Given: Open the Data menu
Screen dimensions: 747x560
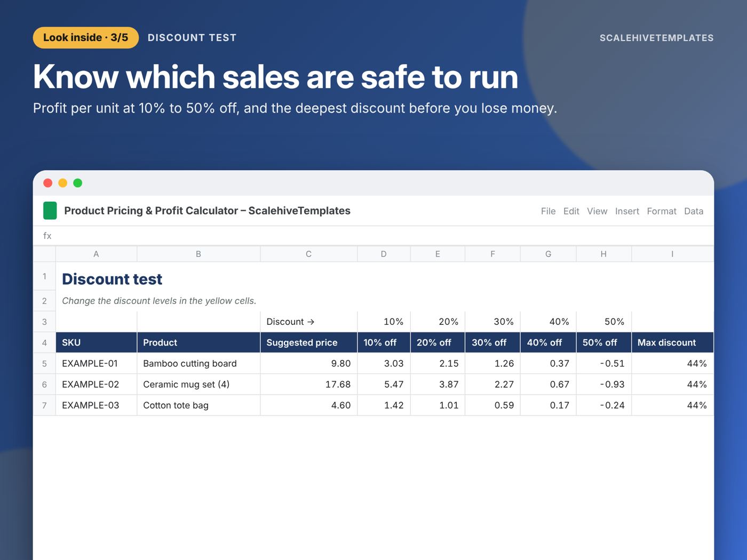Looking at the screenshot, I should pyautogui.click(x=694, y=211).
